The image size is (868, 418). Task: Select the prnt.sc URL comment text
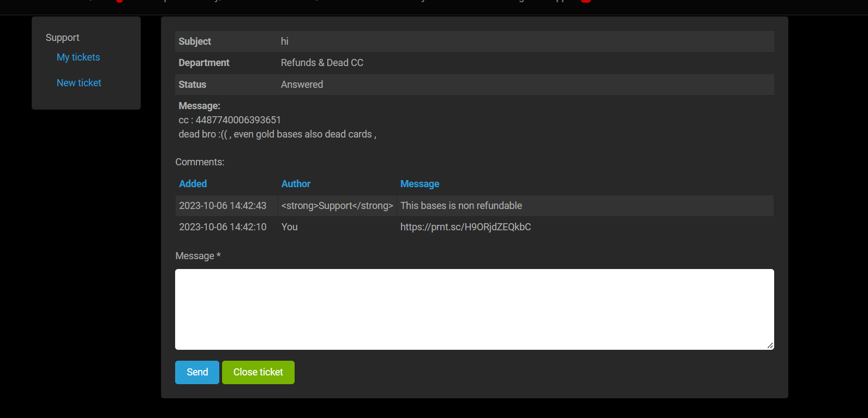pos(465,227)
